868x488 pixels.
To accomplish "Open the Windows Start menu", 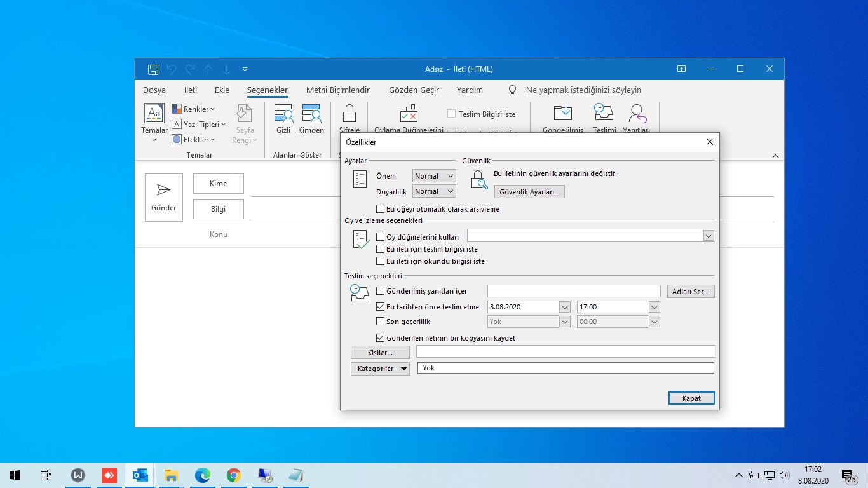I will click(15, 475).
